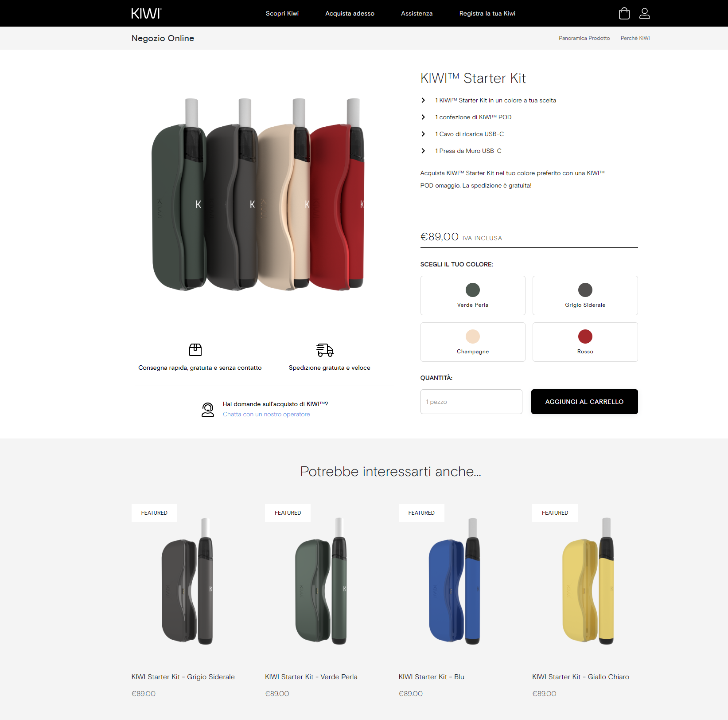728x720 pixels.
Task: Follow the Chatta con un nostro operatore link
Action: [x=266, y=414]
